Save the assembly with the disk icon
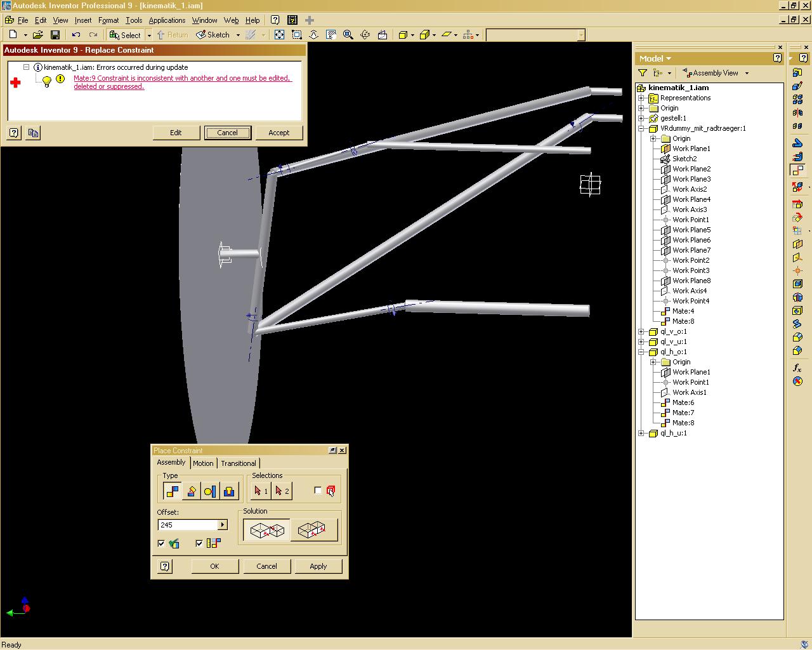Viewport: 812px width, 650px height. [x=55, y=35]
